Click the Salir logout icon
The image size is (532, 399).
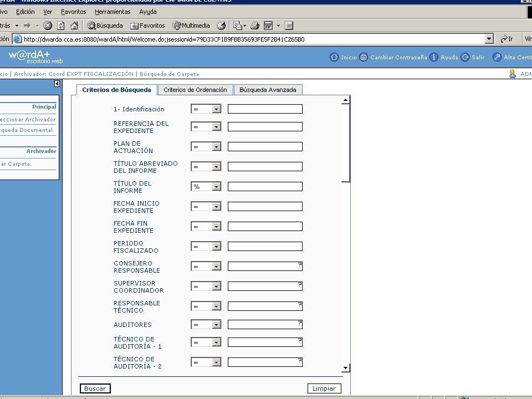pyautogui.click(x=465, y=57)
